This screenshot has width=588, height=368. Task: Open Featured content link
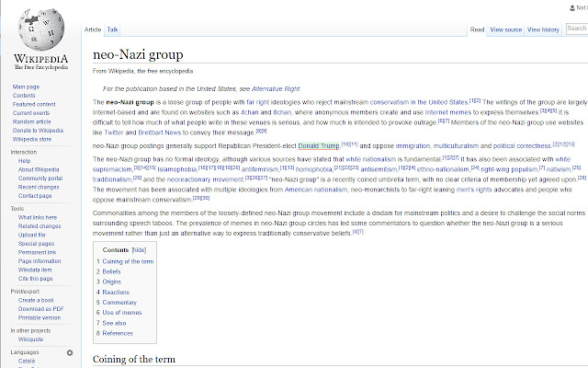click(34, 104)
